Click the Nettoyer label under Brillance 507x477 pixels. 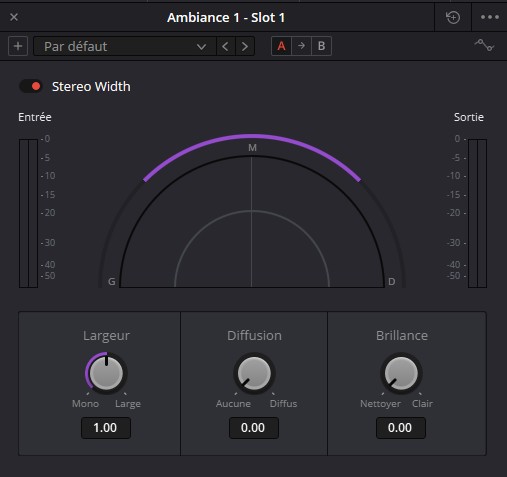click(381, 404)
